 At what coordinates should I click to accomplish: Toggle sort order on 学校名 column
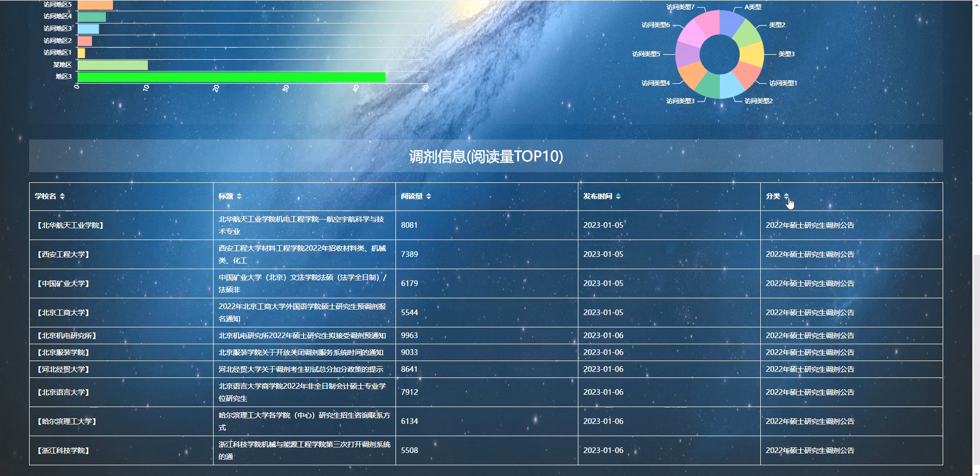pos(61,196)
